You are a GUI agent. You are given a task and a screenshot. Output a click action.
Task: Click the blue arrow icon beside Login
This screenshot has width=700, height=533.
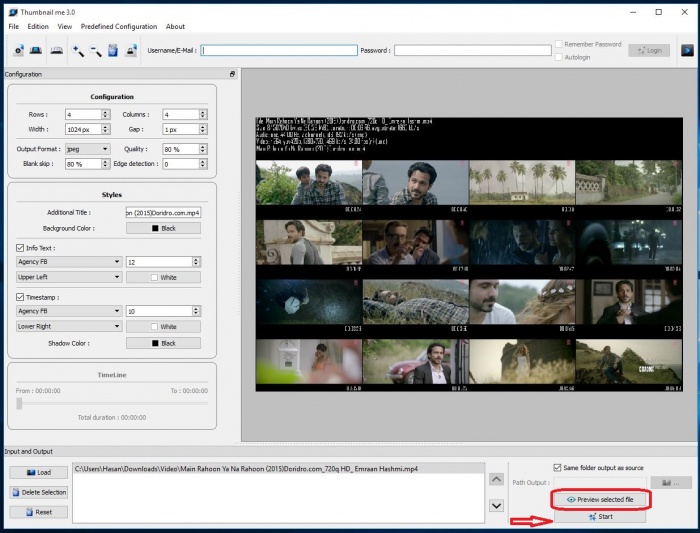point(688,50)
